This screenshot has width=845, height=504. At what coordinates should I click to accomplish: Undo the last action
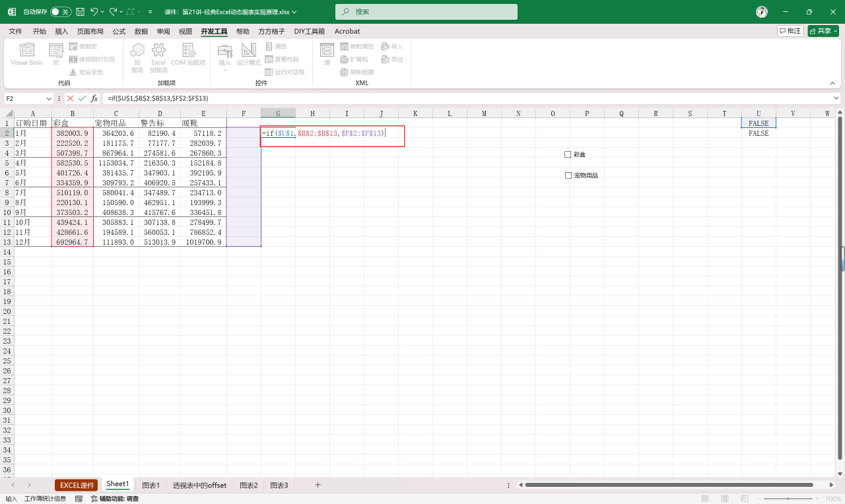pyautogui.click(x=94, y=12)
